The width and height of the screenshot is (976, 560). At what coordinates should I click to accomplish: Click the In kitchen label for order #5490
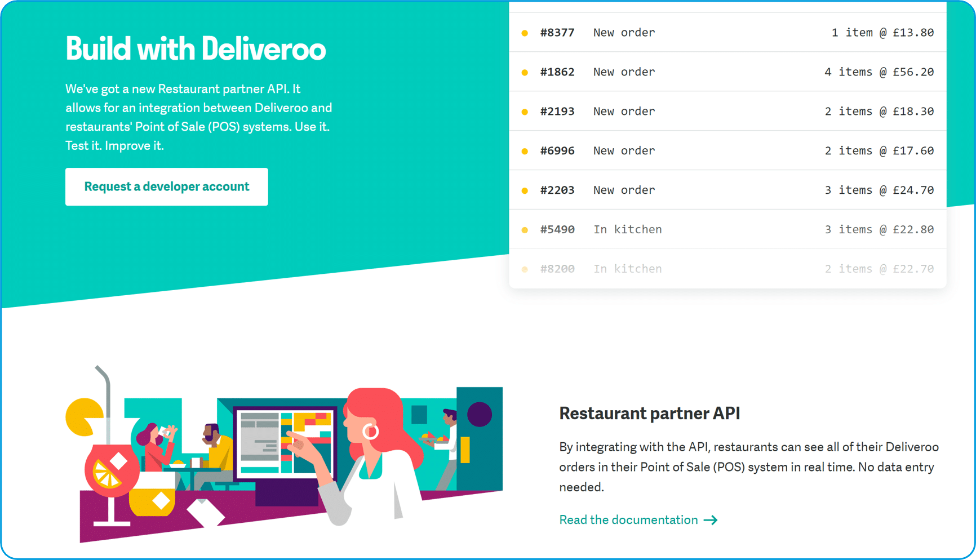pos(627,230)
